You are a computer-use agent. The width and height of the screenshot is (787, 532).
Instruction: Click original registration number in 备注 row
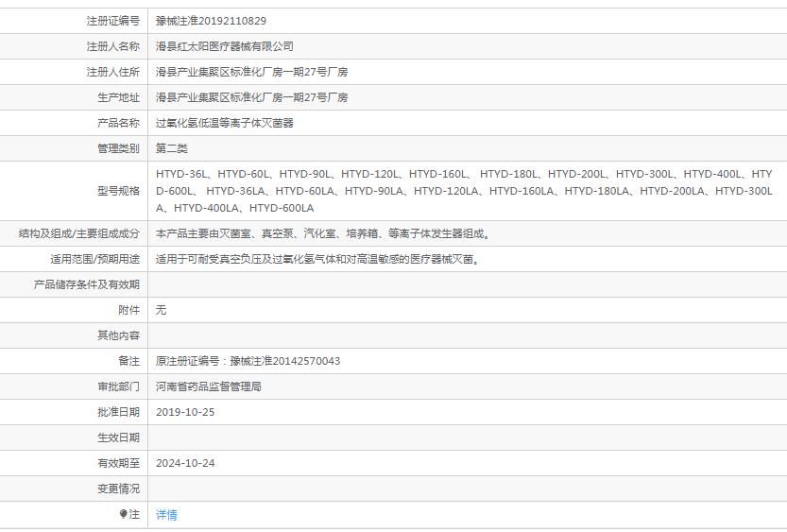pyautogui.click(x=248, y=361)
